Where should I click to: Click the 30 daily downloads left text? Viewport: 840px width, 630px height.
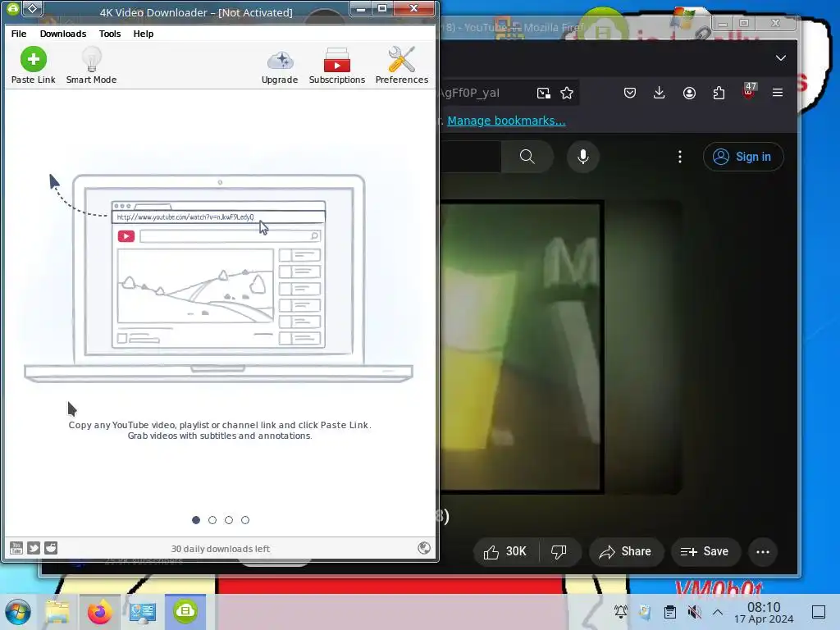pos(220,549)
